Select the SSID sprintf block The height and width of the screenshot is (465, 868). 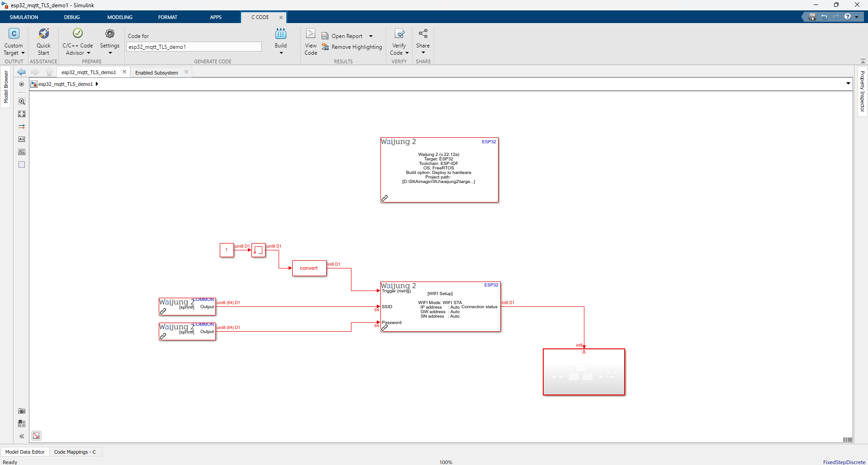click(x=187, y=307)
